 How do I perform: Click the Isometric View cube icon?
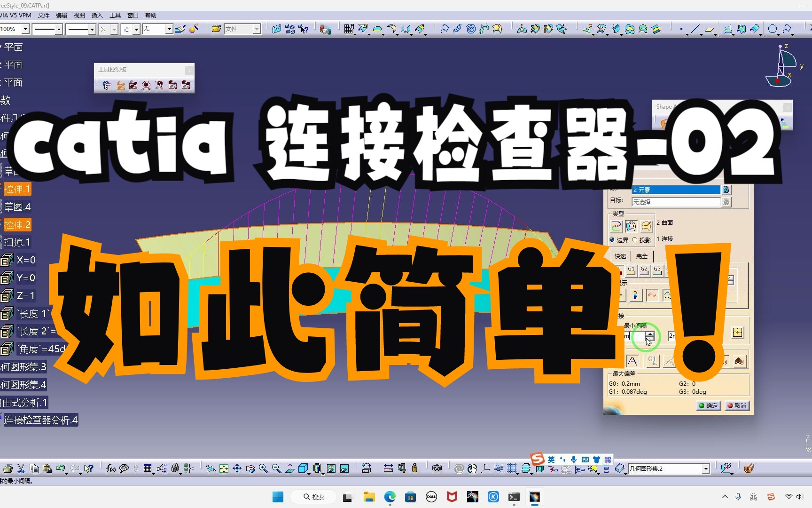[304, 469]
